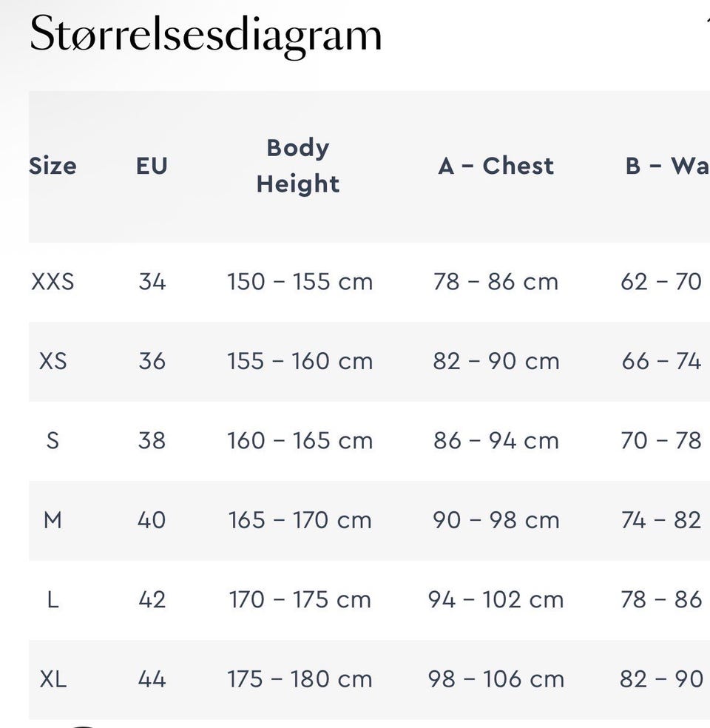Screen dimensions: 710x728
Task: Click the Body Height column header
Action: (298, 166)
